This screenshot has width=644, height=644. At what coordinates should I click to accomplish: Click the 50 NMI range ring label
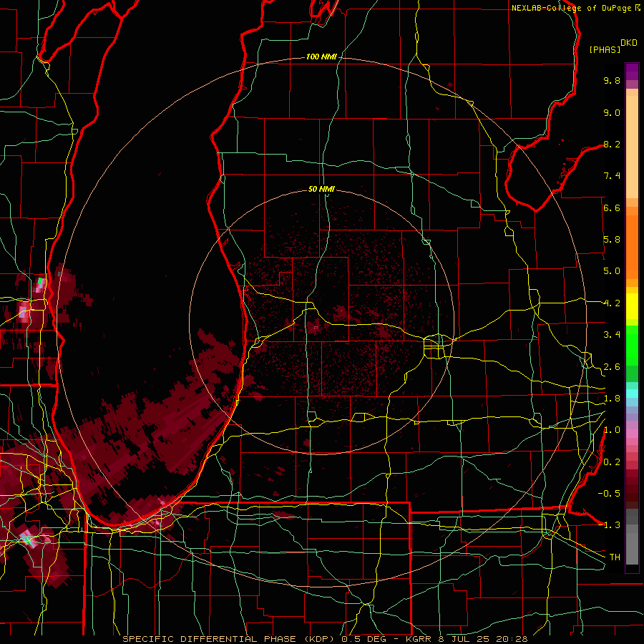click(321, 190)
